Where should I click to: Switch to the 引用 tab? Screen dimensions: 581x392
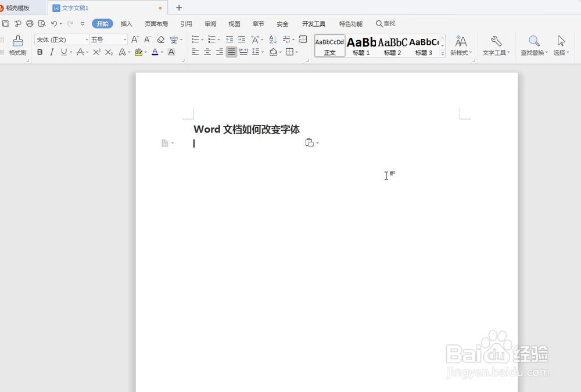tap(186, 24)
